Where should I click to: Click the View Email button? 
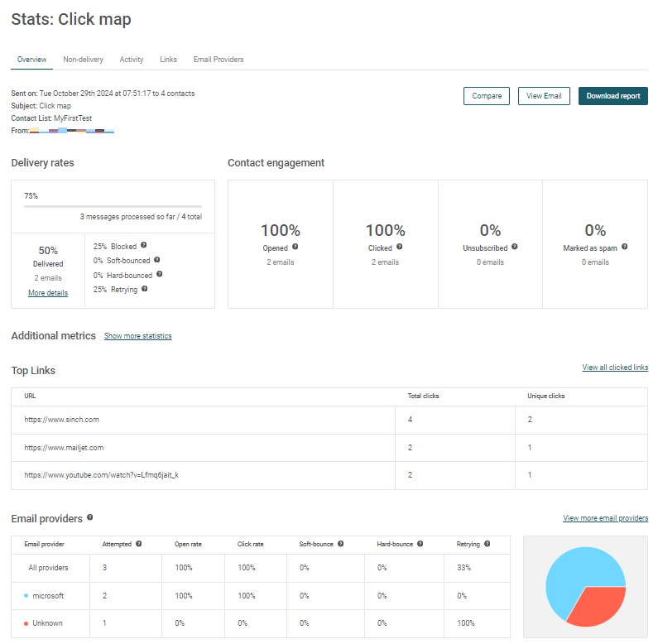544,96
